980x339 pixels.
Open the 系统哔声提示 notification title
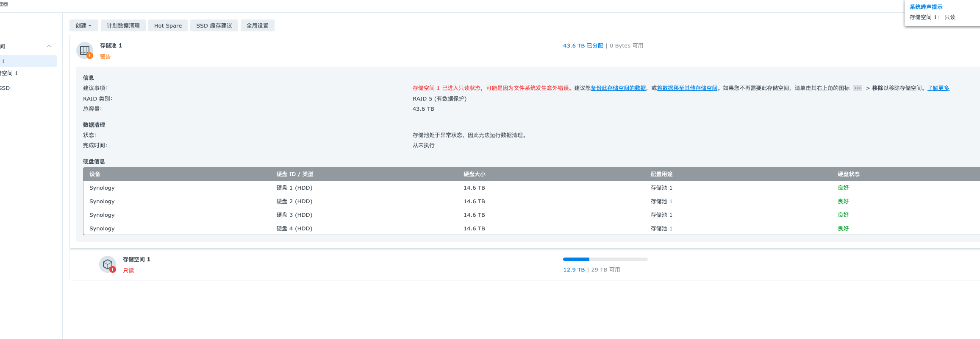click(926, 7)
